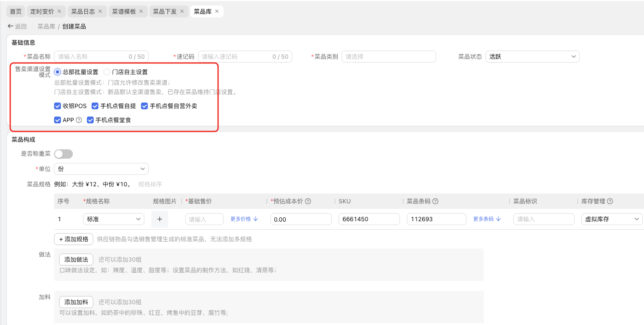Close the 菜品下发 tab
Image resolution: width=644 pixels, height=325 pixels.
click(x=182, y=11)
